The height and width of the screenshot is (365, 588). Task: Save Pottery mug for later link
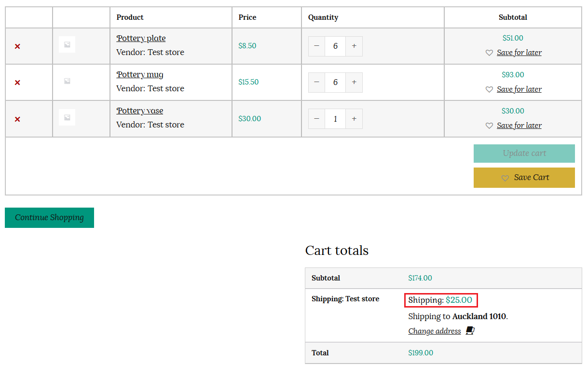coord(519,89)
